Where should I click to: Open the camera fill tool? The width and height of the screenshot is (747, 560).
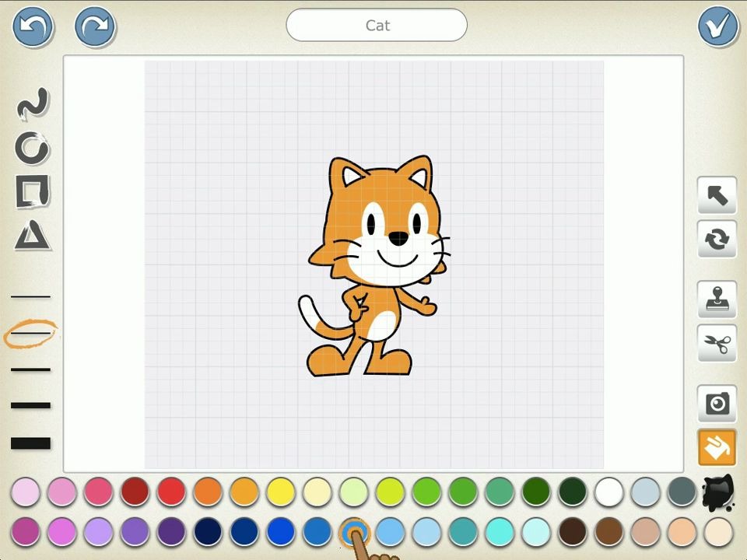click(x=717, y=404)
